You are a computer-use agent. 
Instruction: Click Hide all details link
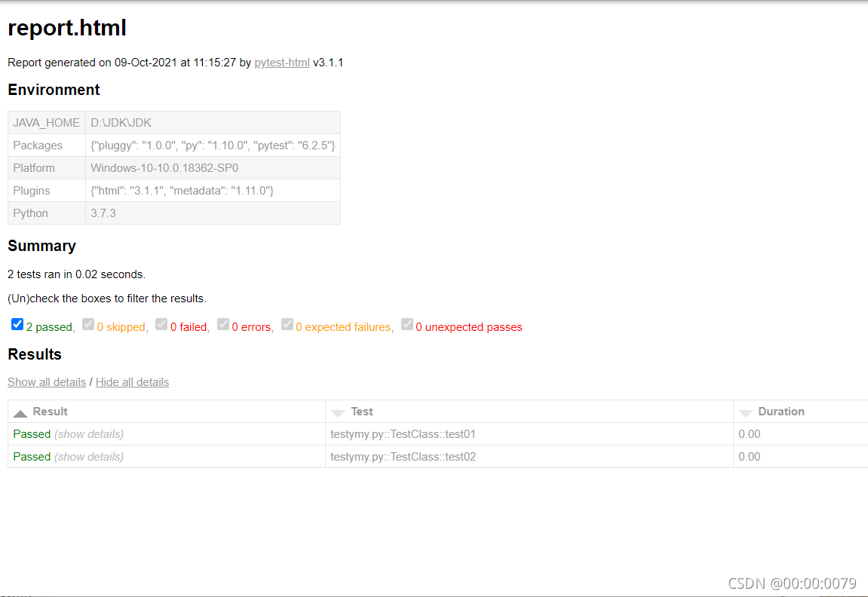[132, 381]
